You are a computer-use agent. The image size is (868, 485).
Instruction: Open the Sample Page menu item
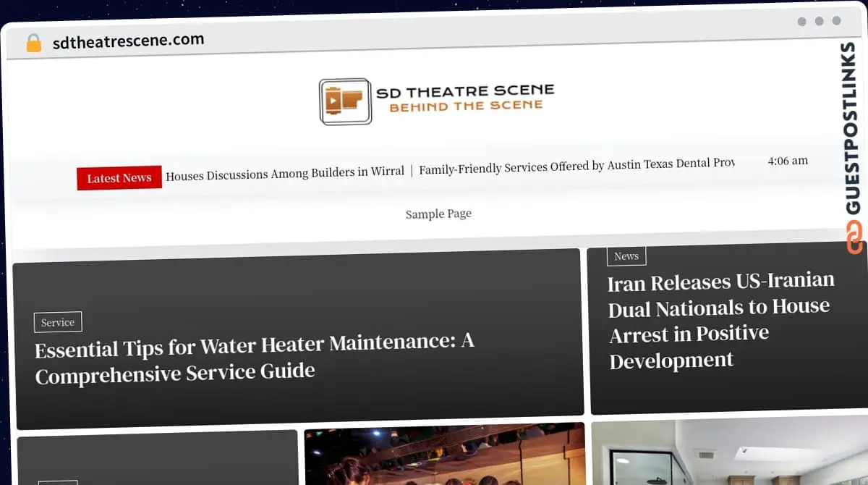coord(438,214)
